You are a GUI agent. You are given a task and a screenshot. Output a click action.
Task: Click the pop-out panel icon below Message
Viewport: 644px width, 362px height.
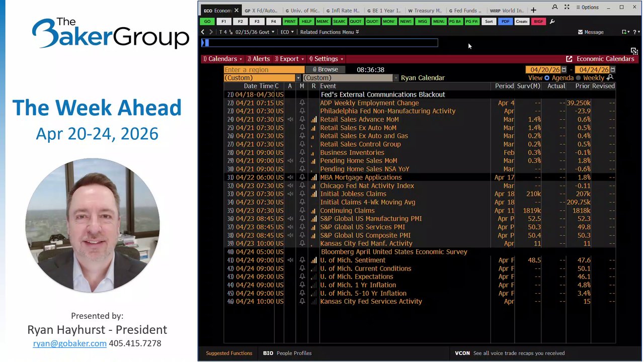pos(634,51)
